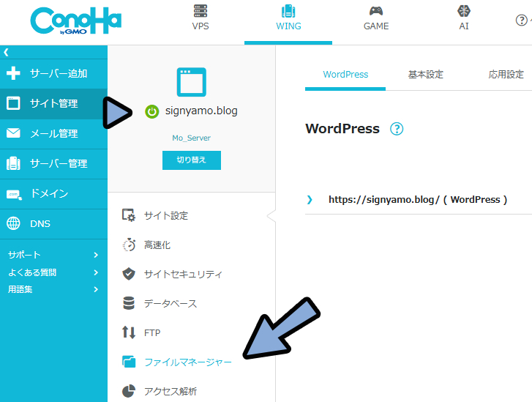Click the サイト管理 window icon
The image size is (532, 402).
click(x=14, y=103)
